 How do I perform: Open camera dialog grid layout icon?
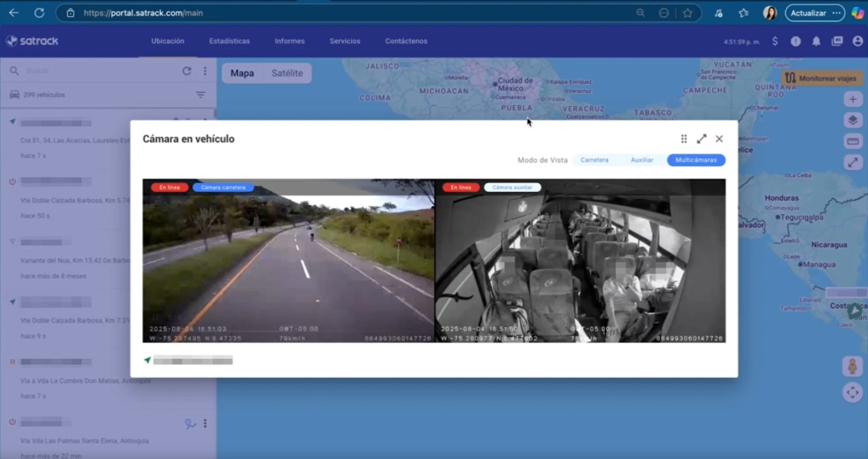tap(684, 139)
